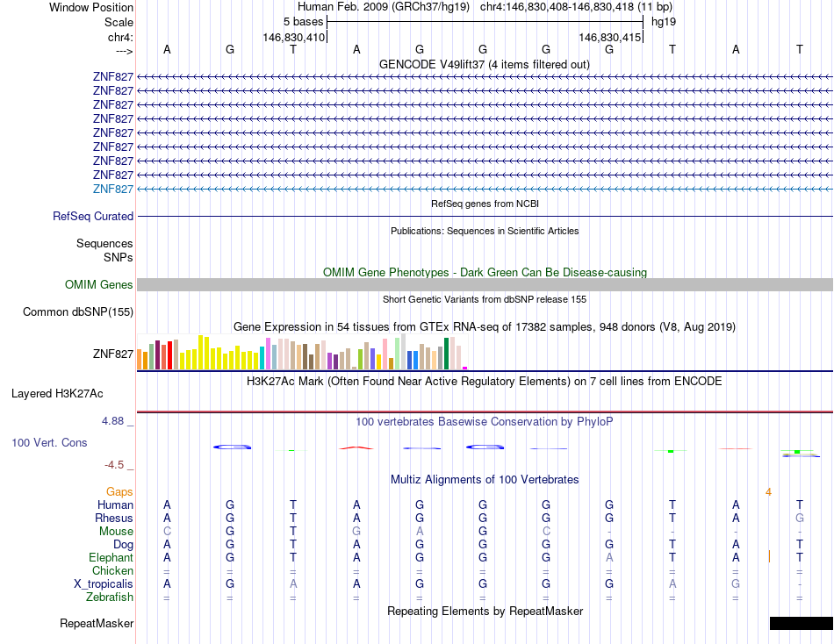Click the hg19 label beside the scale bar

(x=664, y=22)
